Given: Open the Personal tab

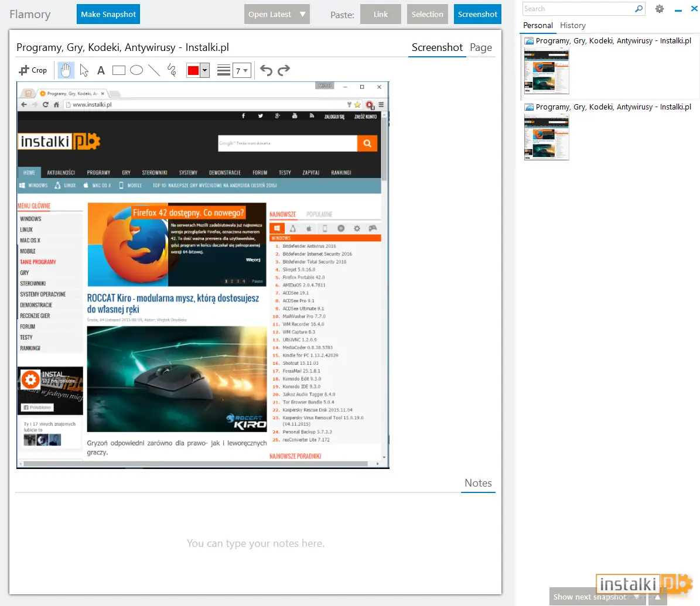Looking at the screenshot, I should click(538, 25).
